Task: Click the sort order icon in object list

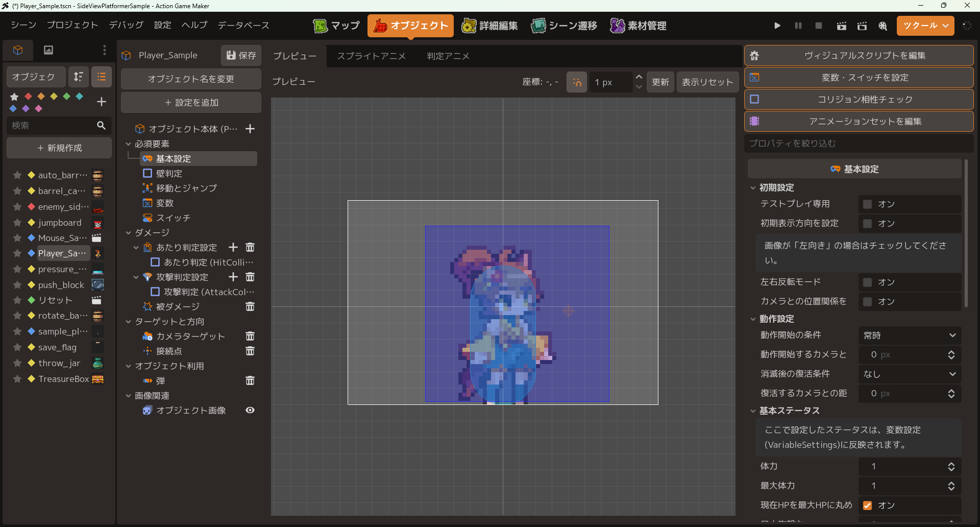Action: [79, 77]
